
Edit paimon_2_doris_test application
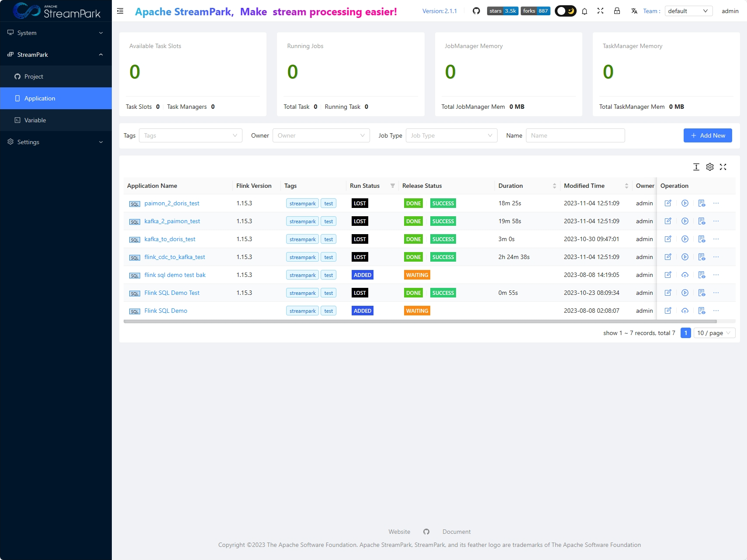tap(668, 203)
